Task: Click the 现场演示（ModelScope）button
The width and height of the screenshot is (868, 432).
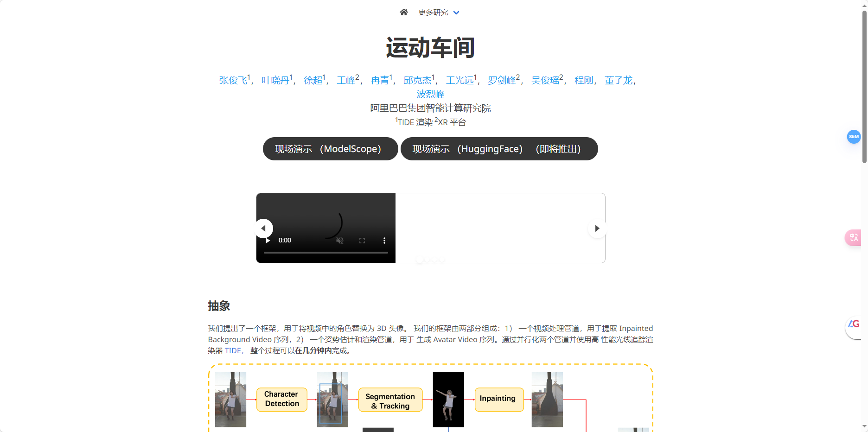Action: 330,149
